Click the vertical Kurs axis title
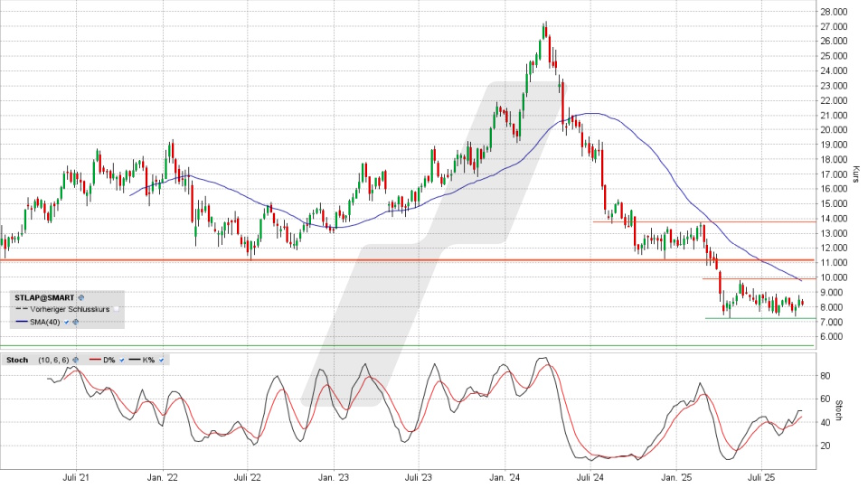The width and height of the screenshot is (868, 488). pyautogui.click(x=855, y=174)
